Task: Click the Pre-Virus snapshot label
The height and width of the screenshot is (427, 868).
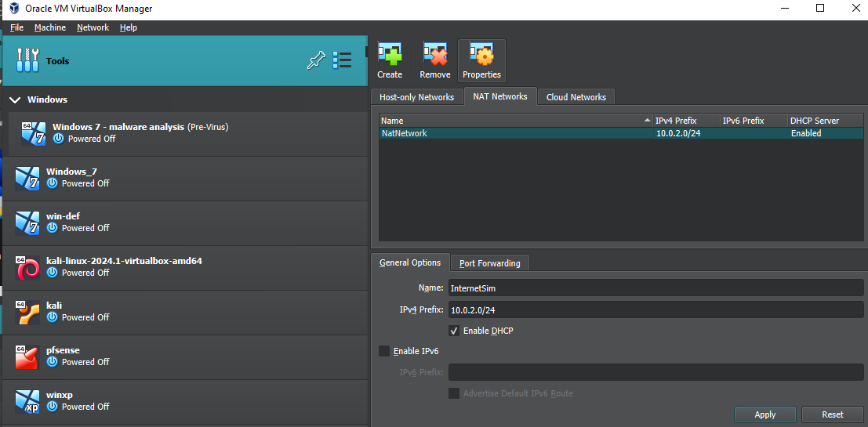Action: 208,127
